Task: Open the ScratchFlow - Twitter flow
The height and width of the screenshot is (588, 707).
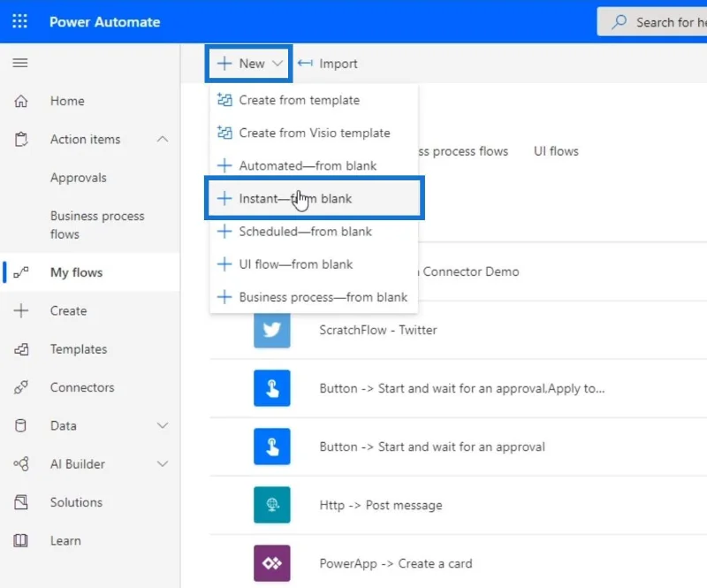Action: (378, 330)
